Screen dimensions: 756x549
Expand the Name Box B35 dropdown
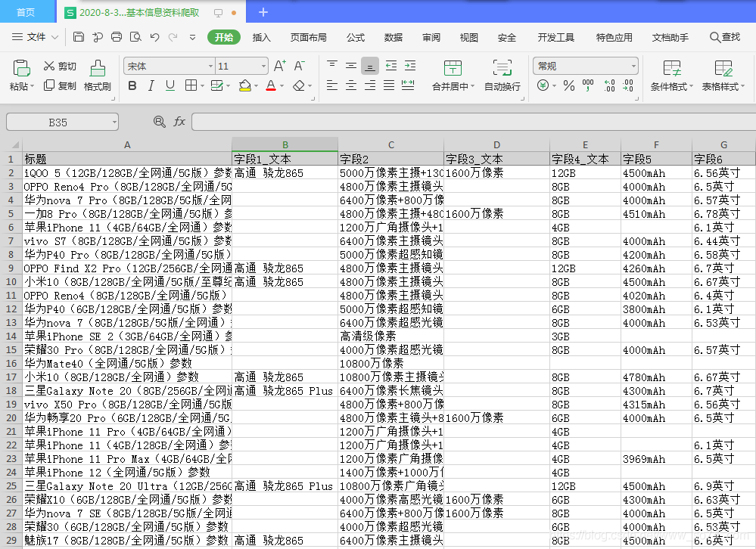[114, 123]
